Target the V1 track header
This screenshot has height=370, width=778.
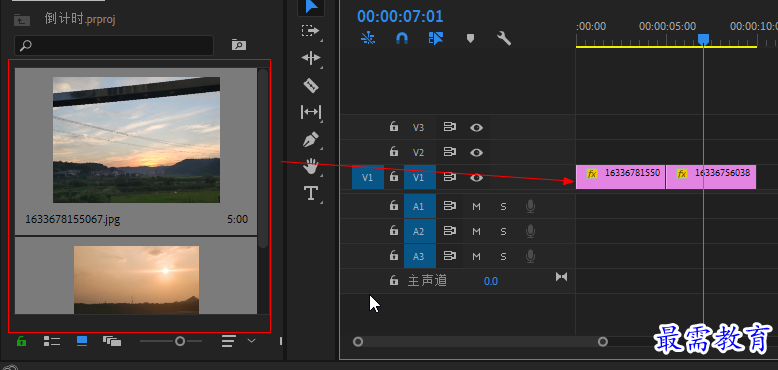pyautogui.click(x=420, y=177)
